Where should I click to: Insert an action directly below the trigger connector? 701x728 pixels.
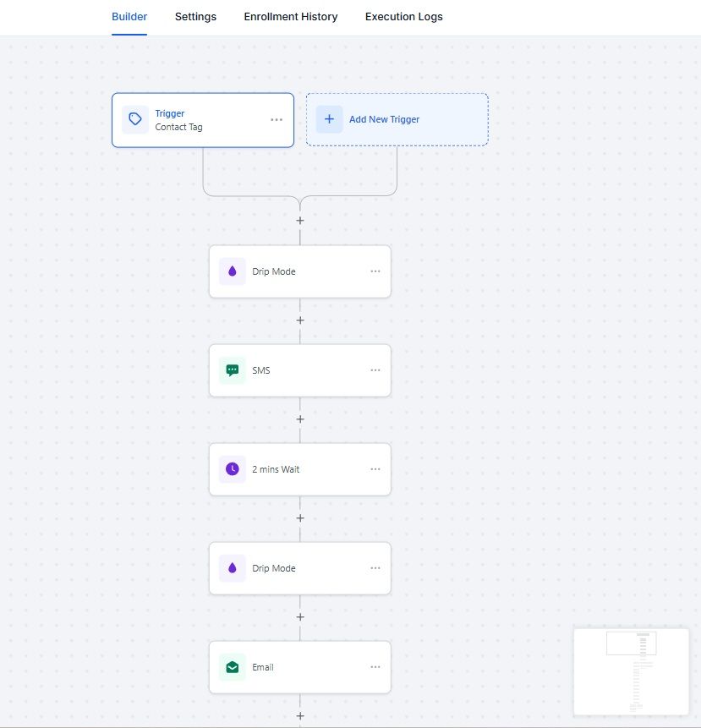click(300, 221)
